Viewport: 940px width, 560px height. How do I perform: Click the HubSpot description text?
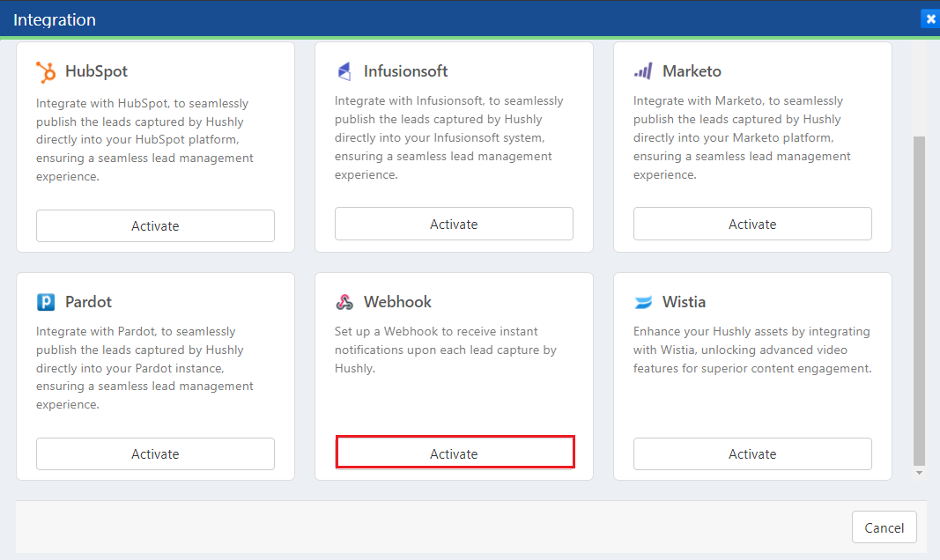(x=144, y=139)
